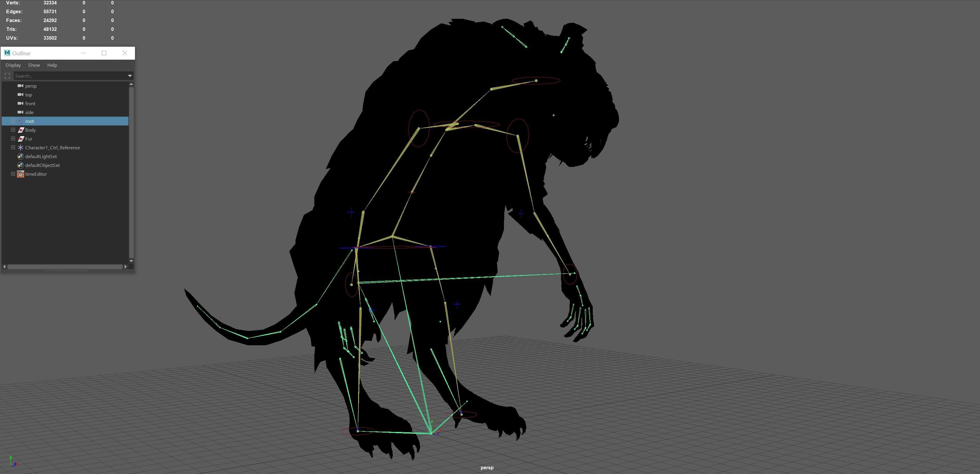Screen dimensions: 980x474
Task: Select the side camera row
Action: pos(65,112)
